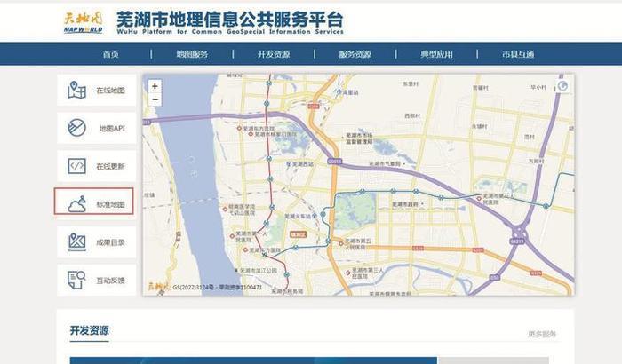Viewport: 622px width, 364px height.
Task: Click the 芜湖市地理信息公共服务平台 title
Action: click(x=230, y=19)
